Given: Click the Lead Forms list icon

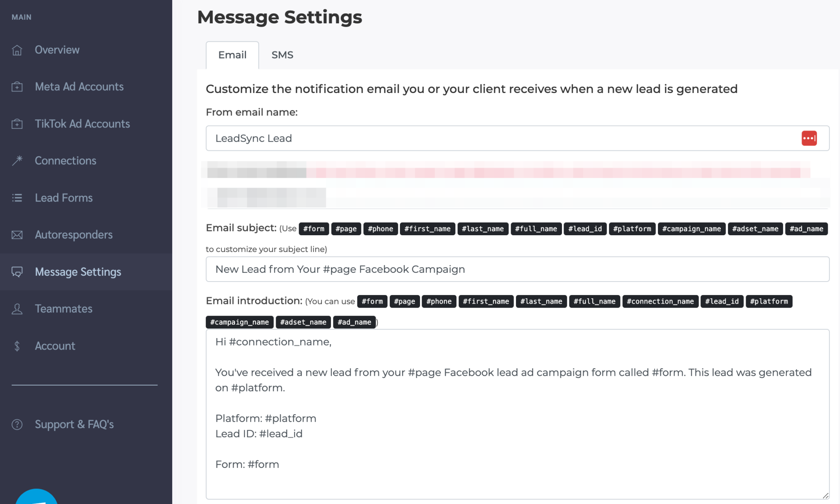Looking at the screenshot, I should click(17, 198).
